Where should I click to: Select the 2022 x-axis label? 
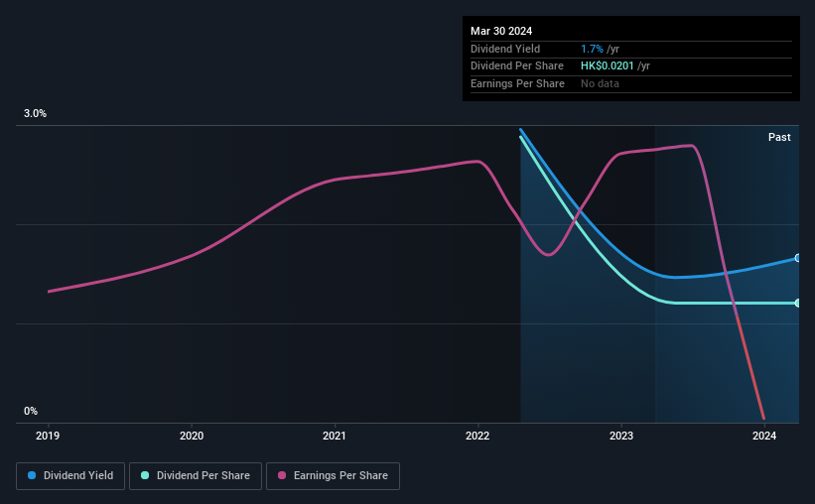pos(477,436)
